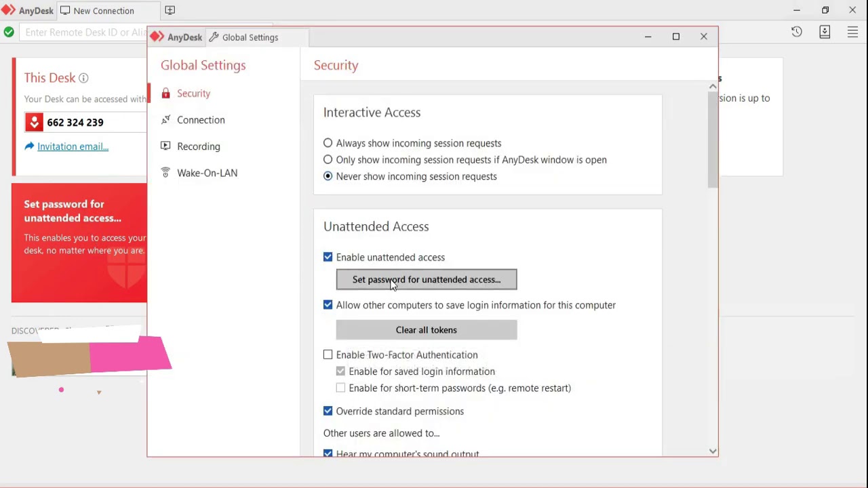Click the green connection status icon
This screenshot has width=868, height=488.
(x=9, y=32)
